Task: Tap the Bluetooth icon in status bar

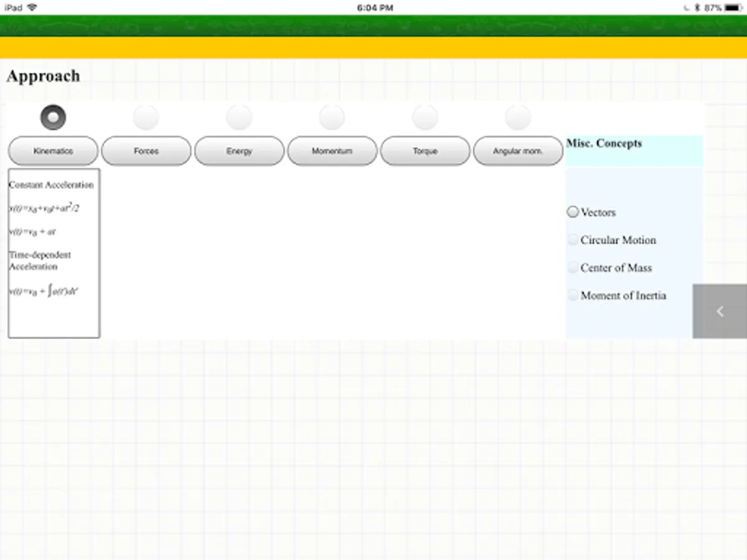Action: 698,7
